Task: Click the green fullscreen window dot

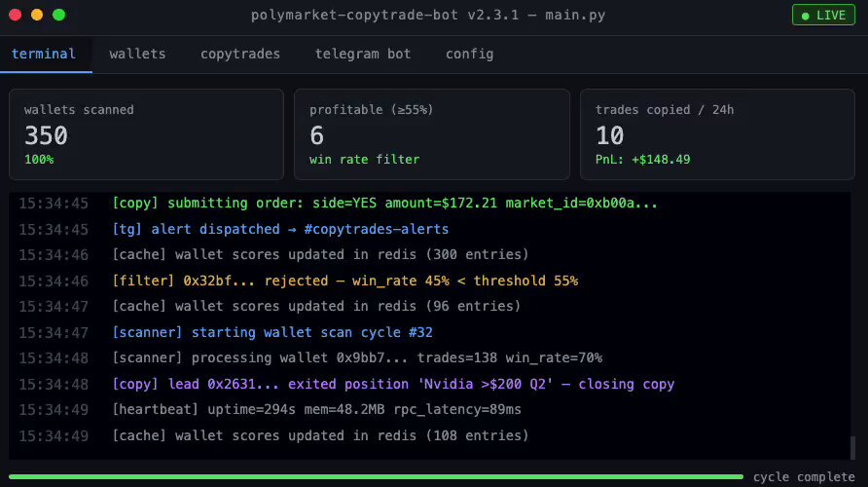Action: coord(58,16)
